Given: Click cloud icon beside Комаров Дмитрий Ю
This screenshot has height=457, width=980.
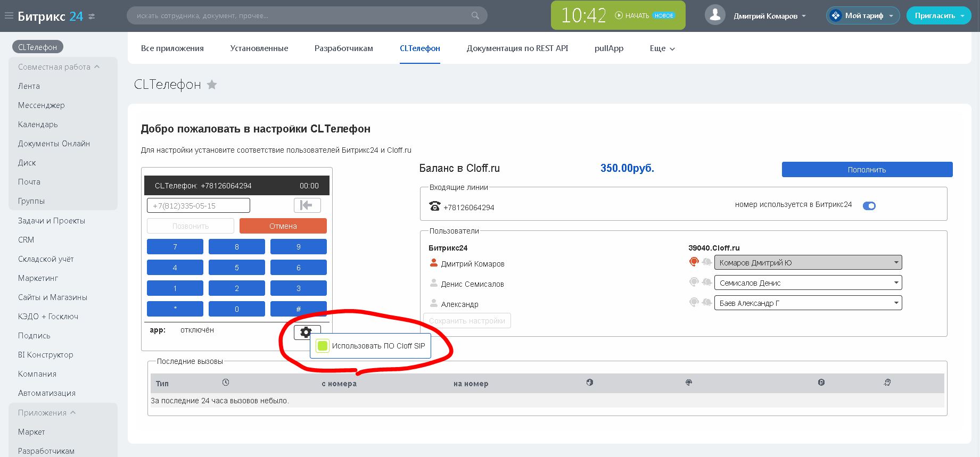Looking at the screenshot, I should coord(706,262).
